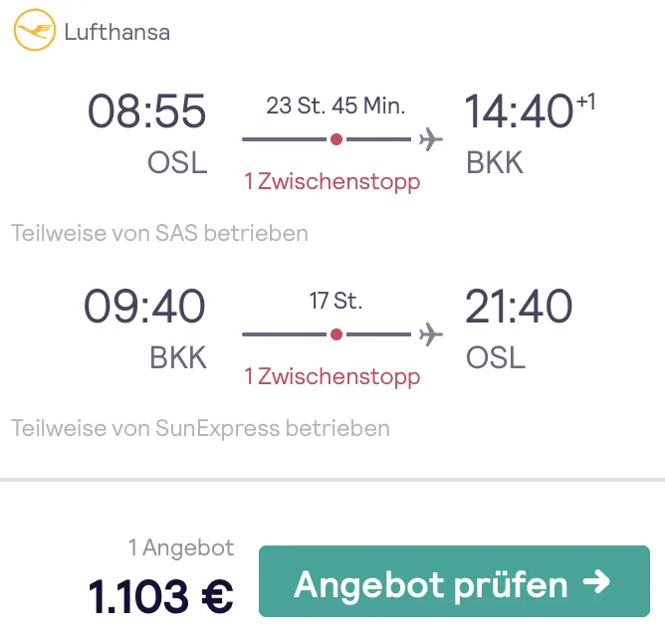Screen dimensions: 665x644
Task: Click the 14:40 arrival time
Action: pyautogui.click(x=519, y=111)
